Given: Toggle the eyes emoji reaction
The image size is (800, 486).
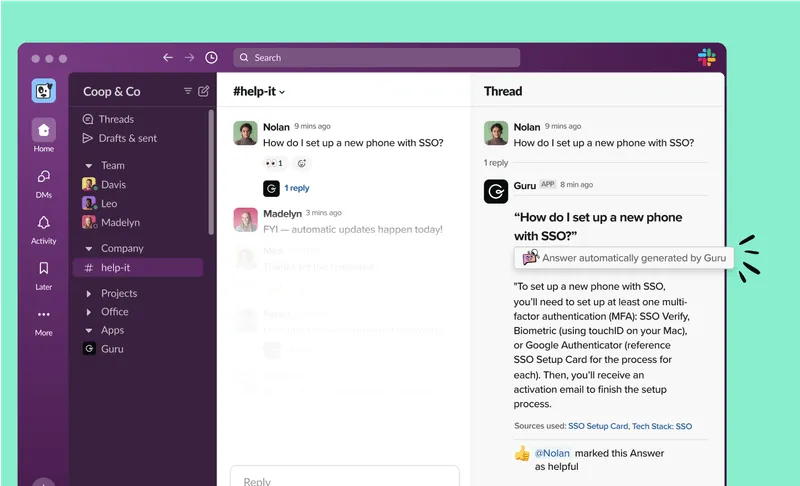Looking at the screenshot, I should point(273,163).
